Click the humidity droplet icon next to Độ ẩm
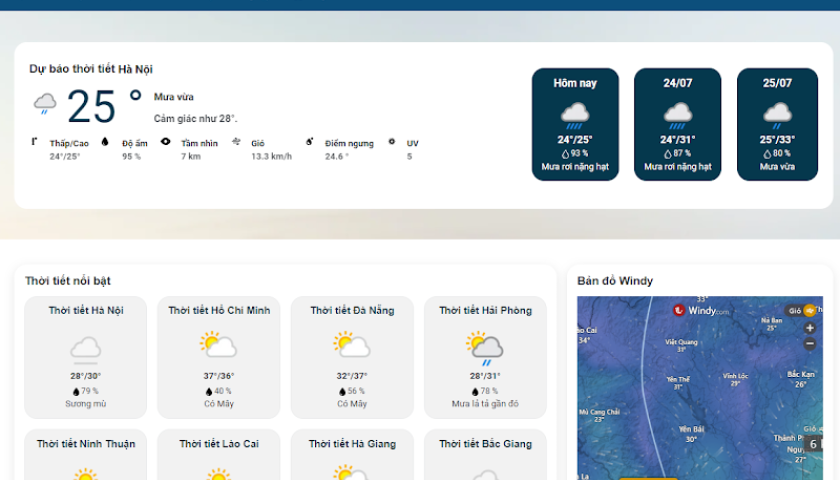 (105, 142)
